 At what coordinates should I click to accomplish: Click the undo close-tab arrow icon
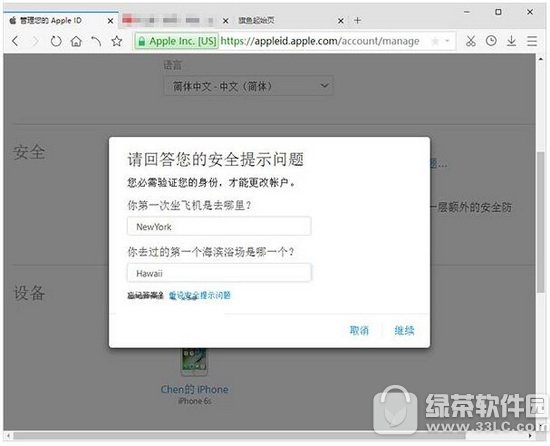point(96,41)
